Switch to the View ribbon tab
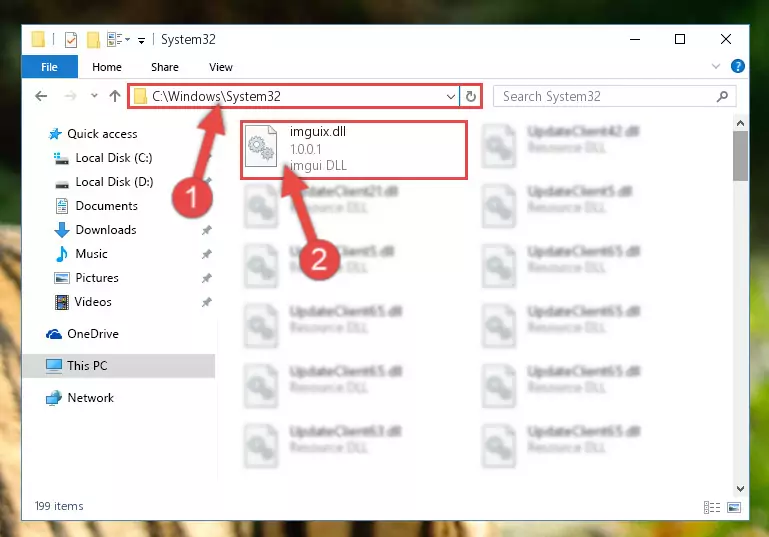769x537 pixels. (221, 67)
